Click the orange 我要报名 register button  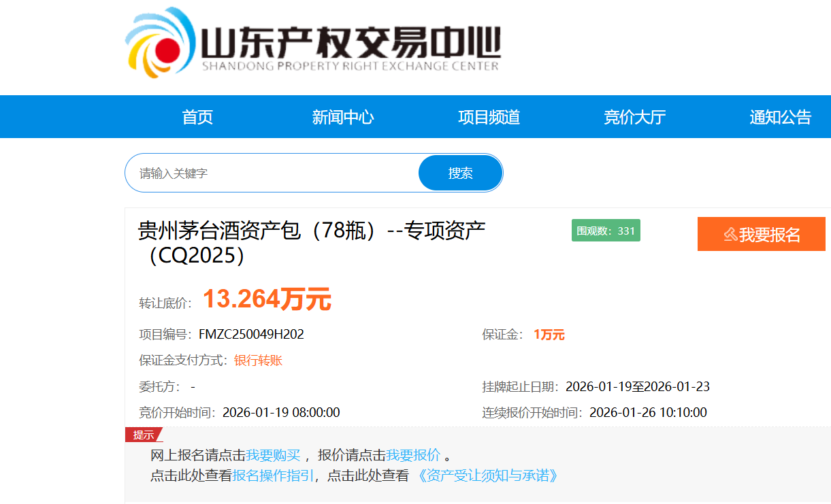pos(761,235)
